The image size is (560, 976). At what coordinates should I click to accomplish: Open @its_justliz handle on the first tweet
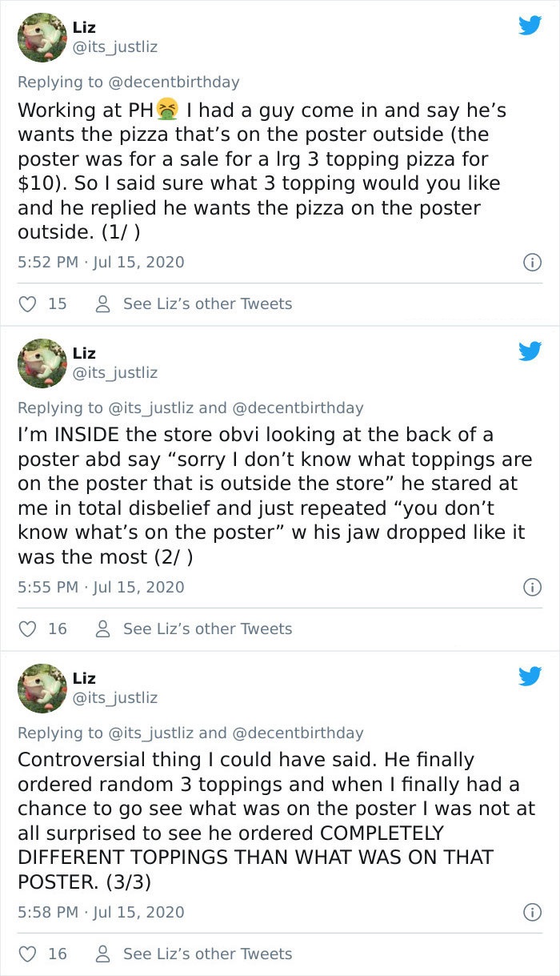(x=115, y=47)
